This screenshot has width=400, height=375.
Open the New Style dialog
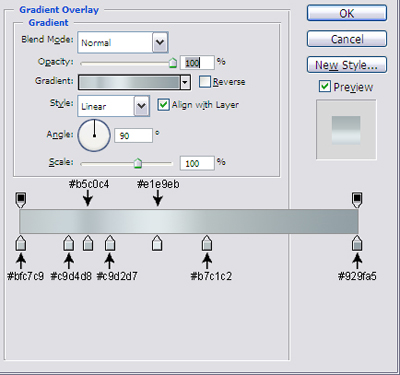pos(347,65)
